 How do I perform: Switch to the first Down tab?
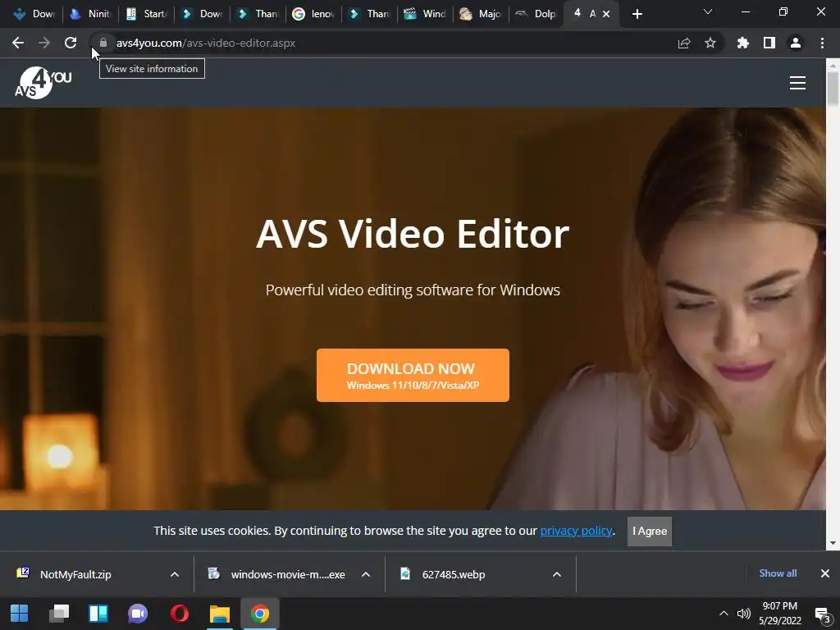[34, 14]
